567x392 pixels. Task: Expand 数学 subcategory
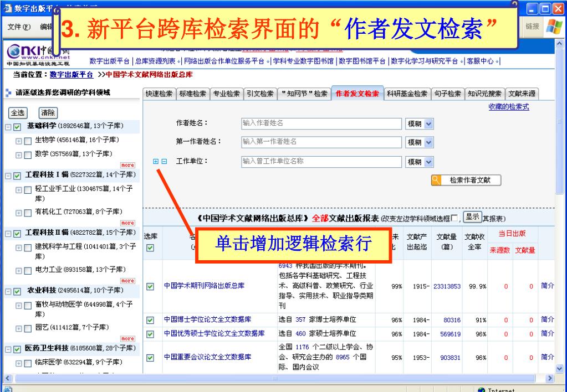coord(19,156)
